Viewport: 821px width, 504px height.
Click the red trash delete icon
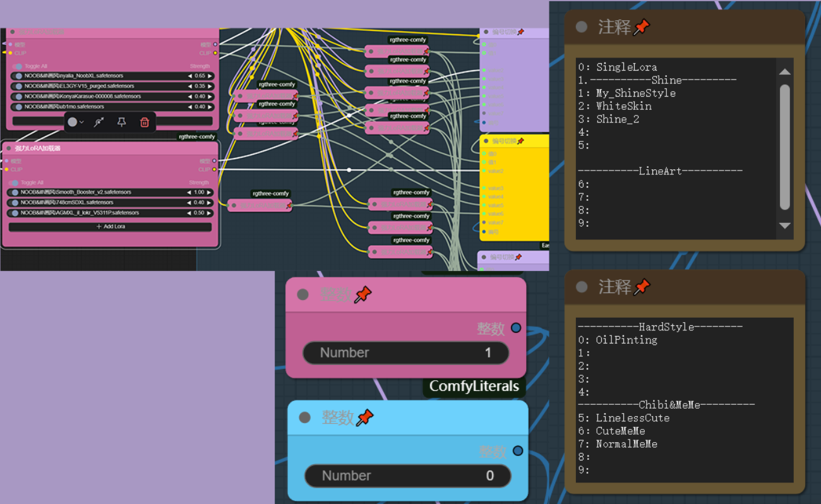144,123
